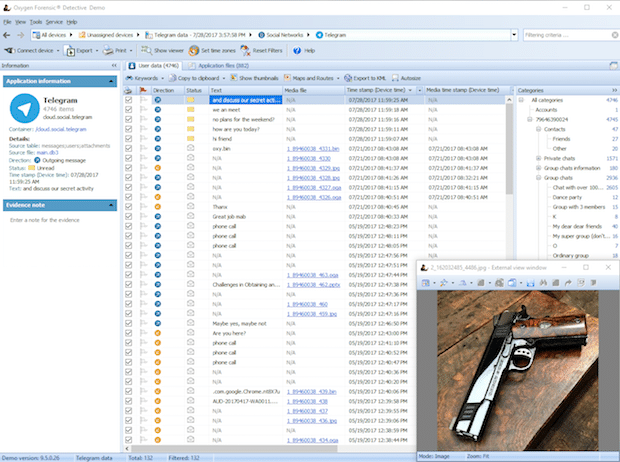The image size is (620, 462).
Task: Click Copy to clipboard button
Action: point(194,78)
